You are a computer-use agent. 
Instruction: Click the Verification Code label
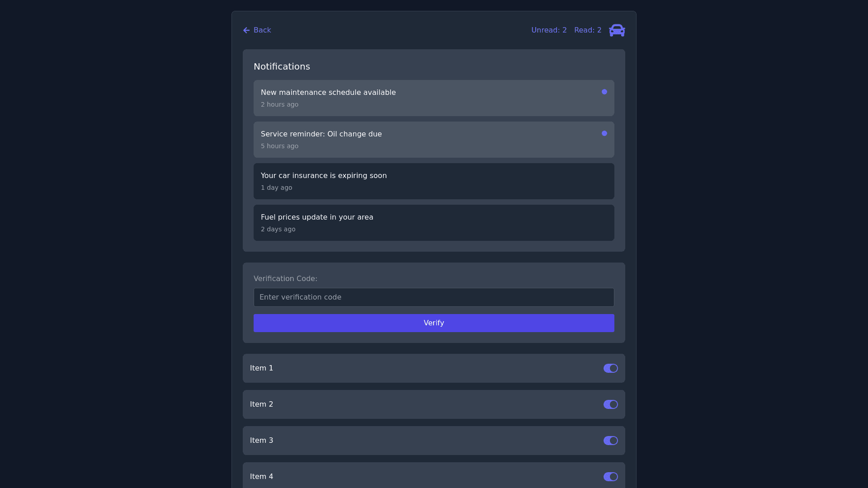[x=285, y=279]
